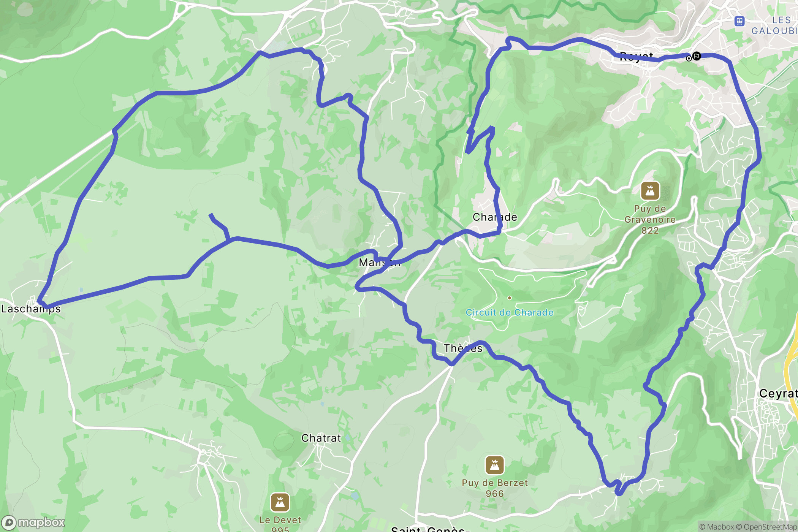This screenshot has height=532, width=798.
Task: Click the Royat town label
Action: (x=636, y=57)
